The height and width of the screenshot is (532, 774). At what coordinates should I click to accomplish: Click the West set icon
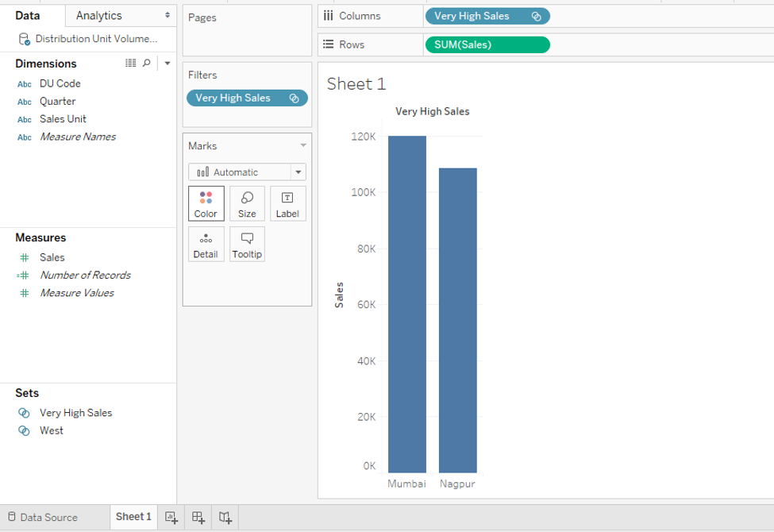pyautogui.click(x=24, y=430)
